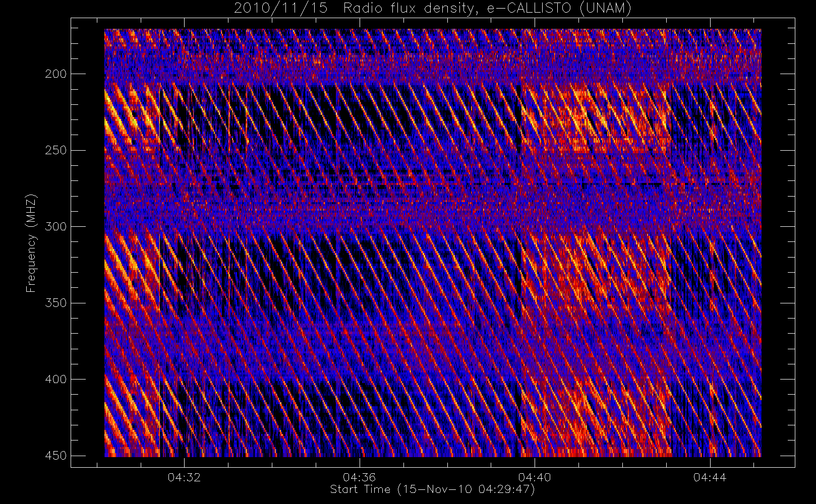Click the 04:44 time tick label
The image size is (816, 504).
(710, 477)
